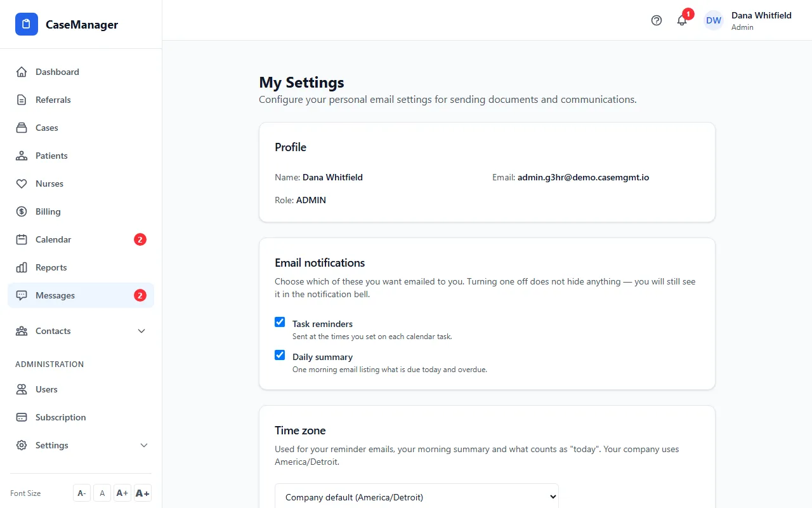The width and height of the screenshot is (812, 508).
Task: Click the Calendar badge showing 2
Action: pos(140,239)
